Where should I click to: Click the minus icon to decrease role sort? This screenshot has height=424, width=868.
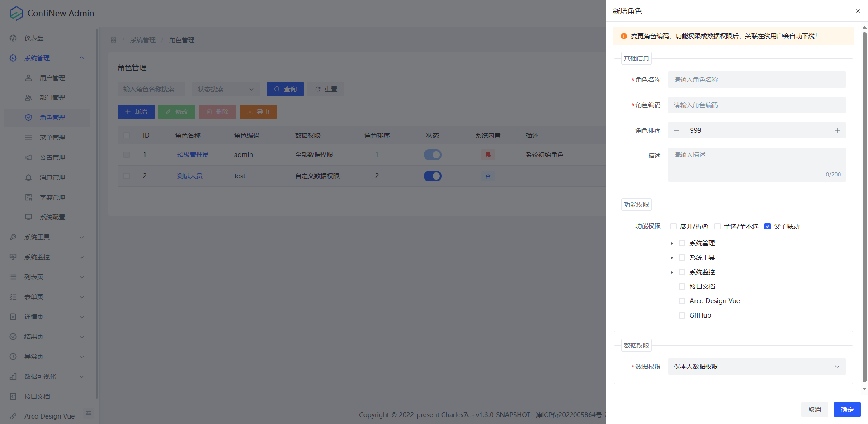tap(676, 130)
